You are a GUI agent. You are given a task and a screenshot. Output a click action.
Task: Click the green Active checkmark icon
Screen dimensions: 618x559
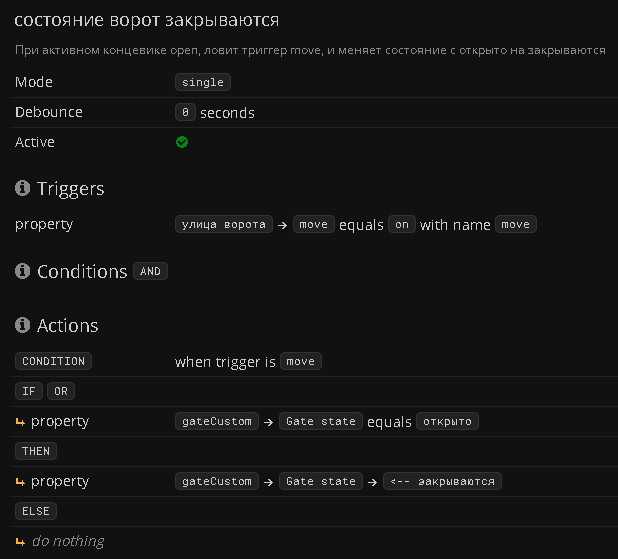[x=182, y=142]
